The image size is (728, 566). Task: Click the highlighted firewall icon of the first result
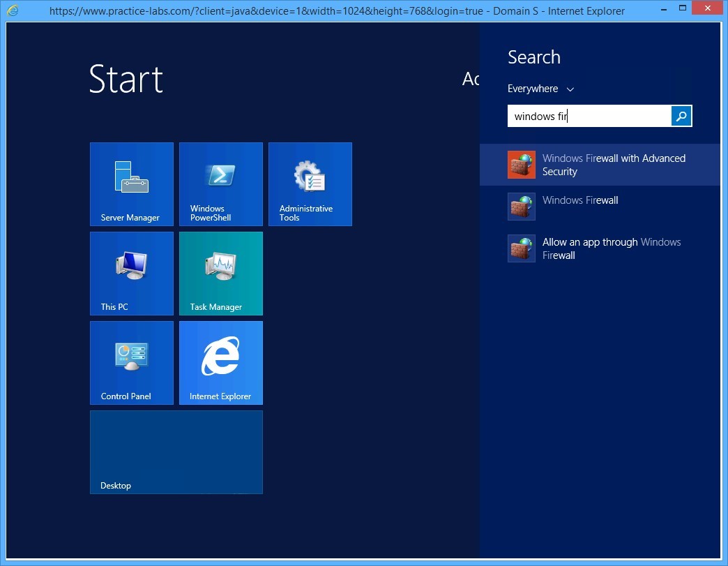click(x=522, y=165)
